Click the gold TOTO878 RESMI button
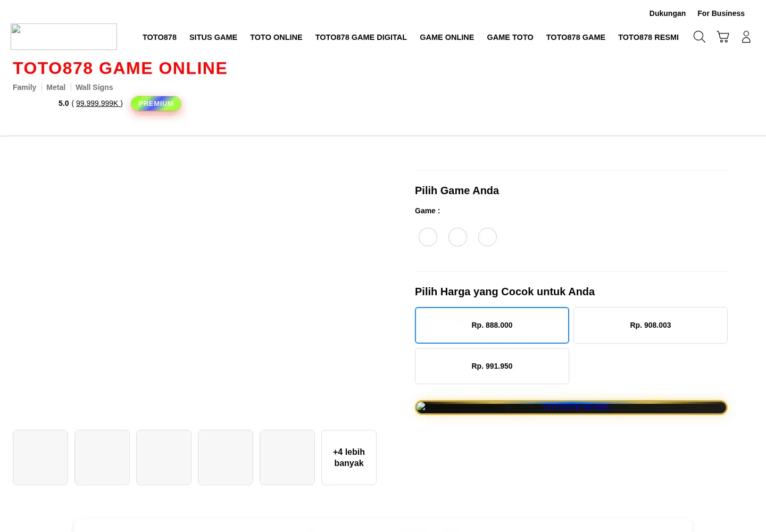This screenshot has height=532, width=766. click(x=571, y=408)
